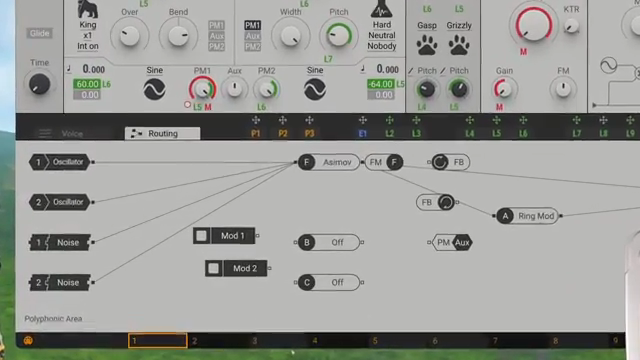Grab the L8 LFO drag handle
The image size is (640, 360).
(603, 120)
